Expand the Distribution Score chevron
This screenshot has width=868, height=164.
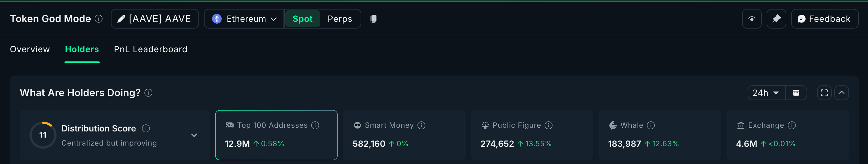(x=194, y=135)
